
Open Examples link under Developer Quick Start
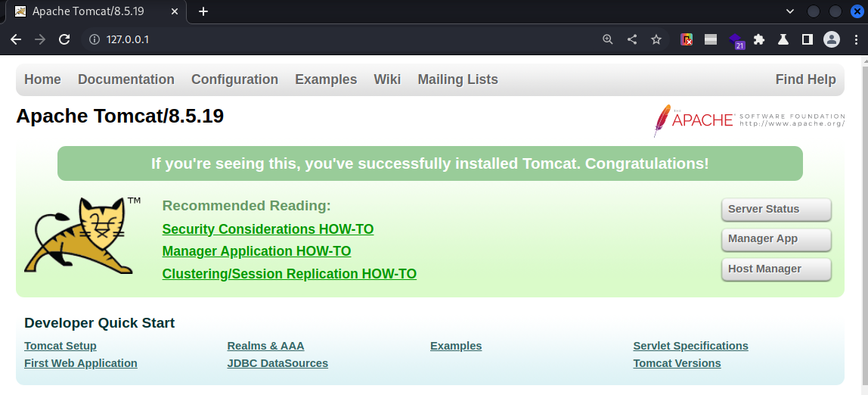(456, 347)
